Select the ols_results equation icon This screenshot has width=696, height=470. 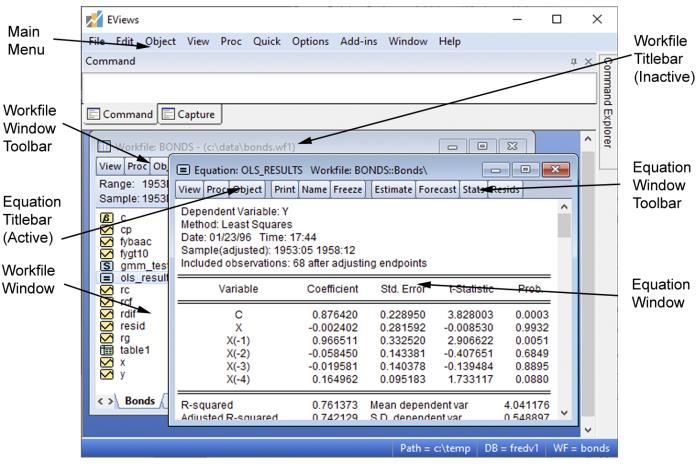tap(107, 277)
